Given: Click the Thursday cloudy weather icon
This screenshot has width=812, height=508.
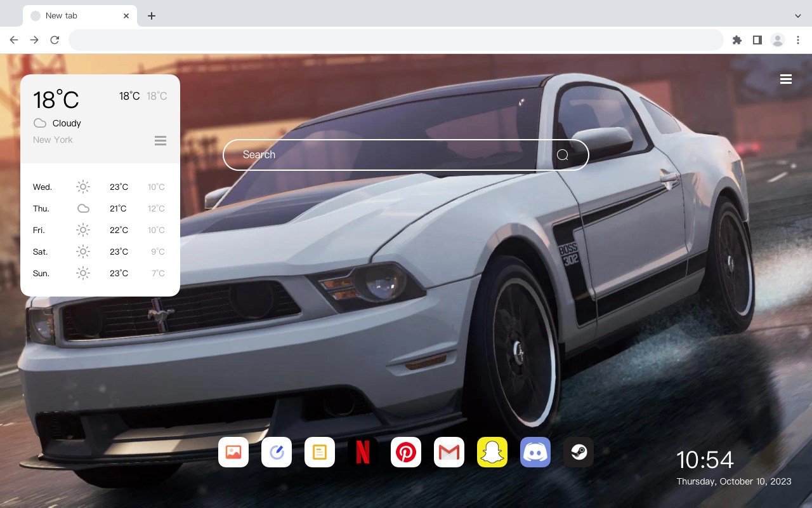Looking at the screenshot, I should tap(83, 208).
